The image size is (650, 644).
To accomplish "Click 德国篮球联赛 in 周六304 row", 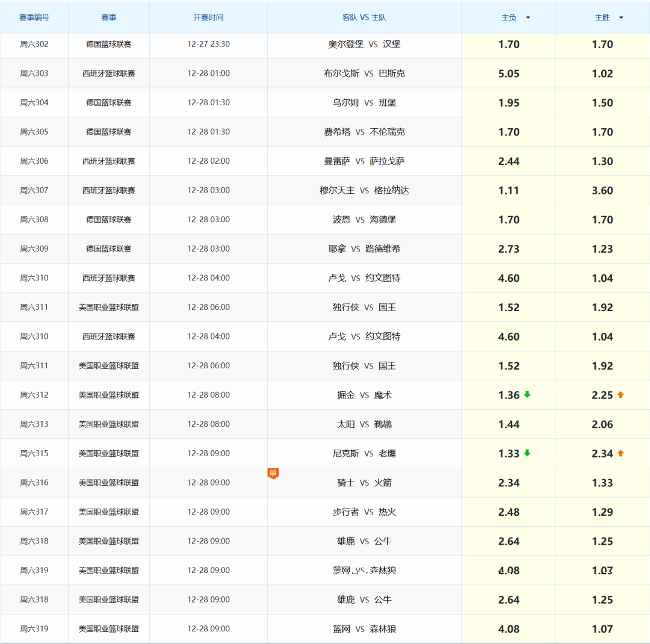I will [108, 103].
